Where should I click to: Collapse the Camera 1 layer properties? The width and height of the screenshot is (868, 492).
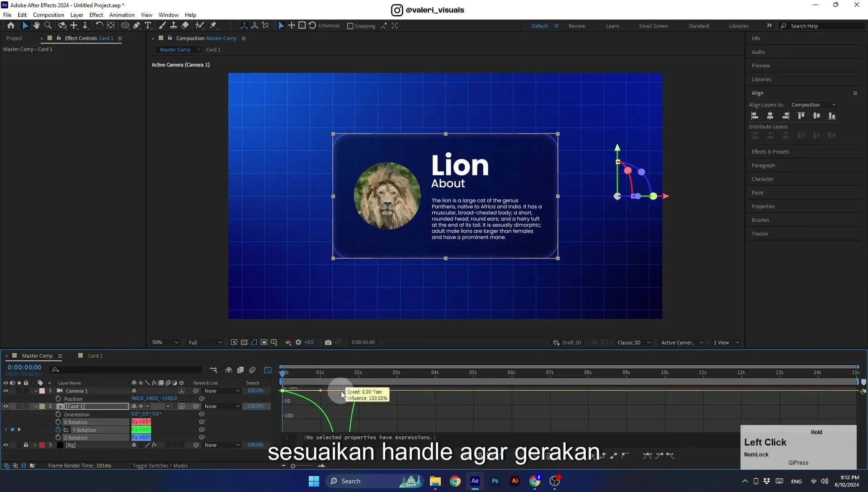coord(36,391)
